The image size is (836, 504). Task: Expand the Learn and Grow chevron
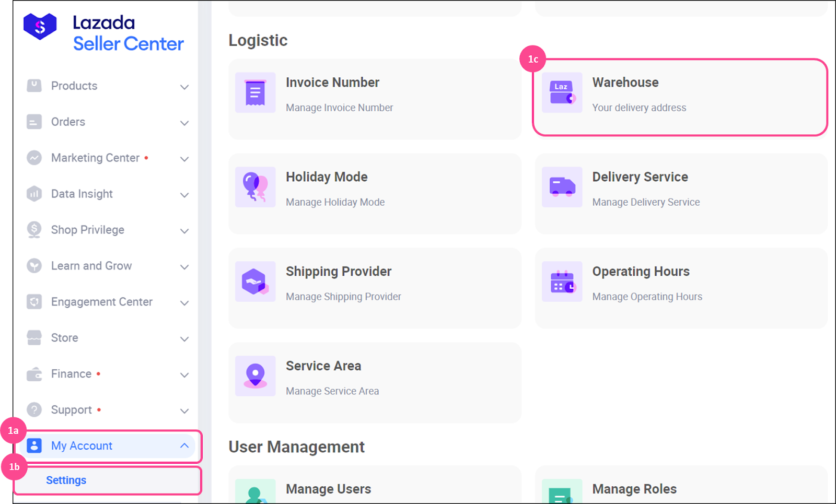pos(184,267)
